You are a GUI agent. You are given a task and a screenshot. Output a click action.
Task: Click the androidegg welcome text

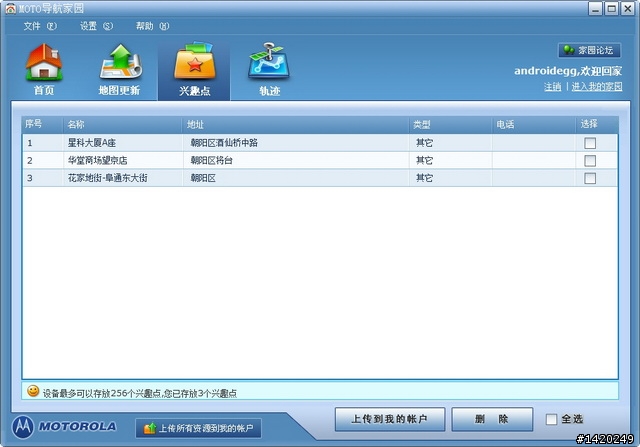568,71
